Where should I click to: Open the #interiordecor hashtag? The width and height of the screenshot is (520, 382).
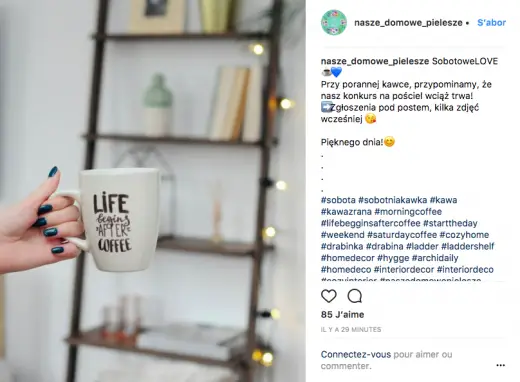[404, 269]
